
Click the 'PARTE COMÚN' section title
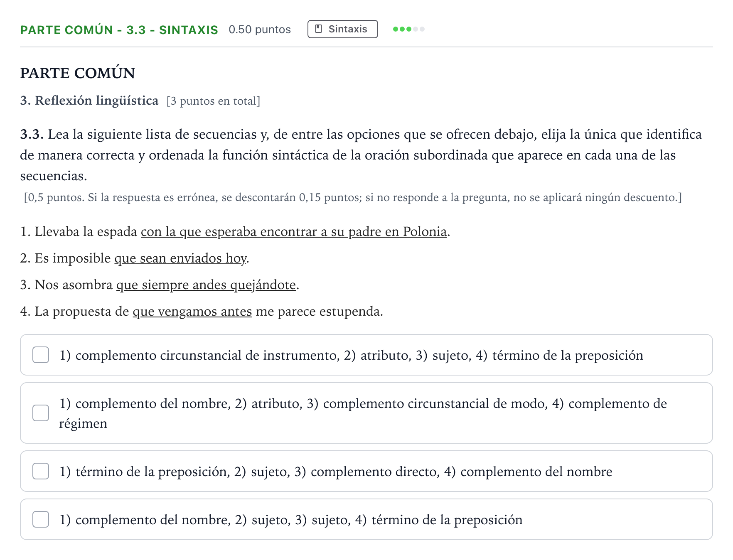[x=78, y=73]
